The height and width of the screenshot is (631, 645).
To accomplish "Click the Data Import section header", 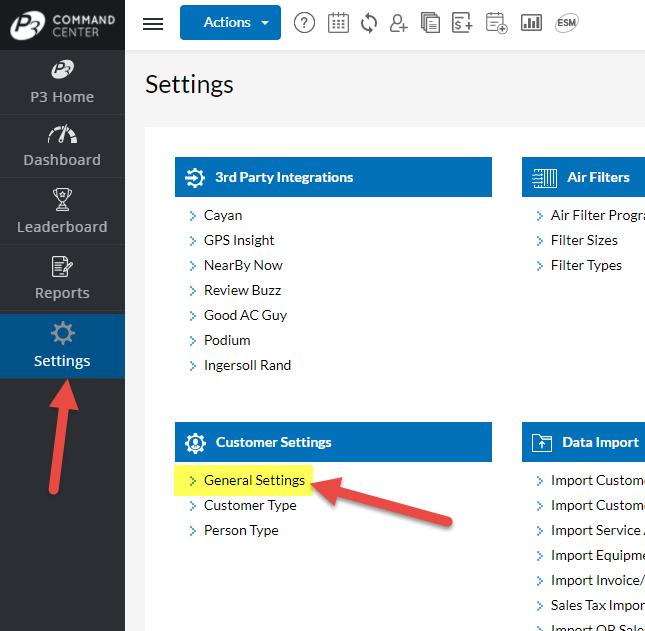I will 583,442.
